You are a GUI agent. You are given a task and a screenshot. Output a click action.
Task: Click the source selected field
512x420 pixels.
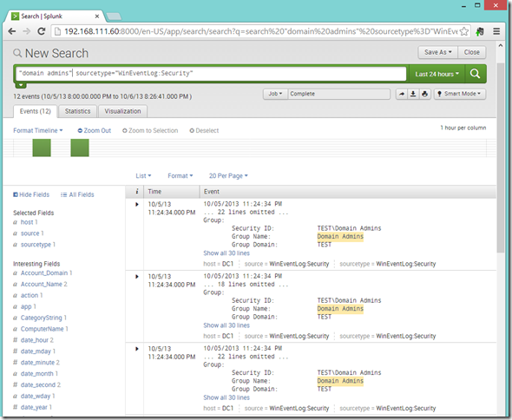click(30, 233)
